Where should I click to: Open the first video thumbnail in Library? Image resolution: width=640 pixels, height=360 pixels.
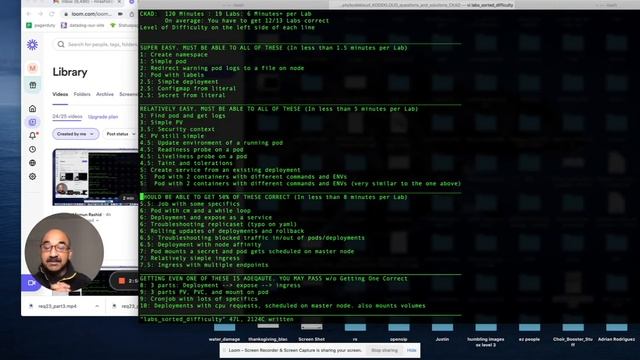click(x=96, y=177)
